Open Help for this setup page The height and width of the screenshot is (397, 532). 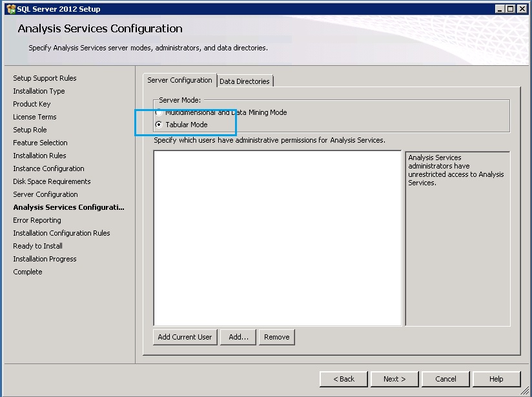coord(496,379)
